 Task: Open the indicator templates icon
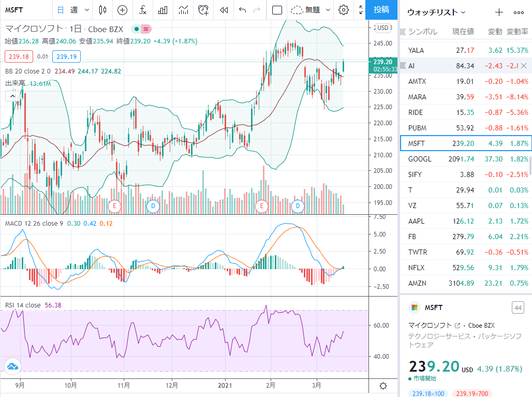tap(183, 10)
